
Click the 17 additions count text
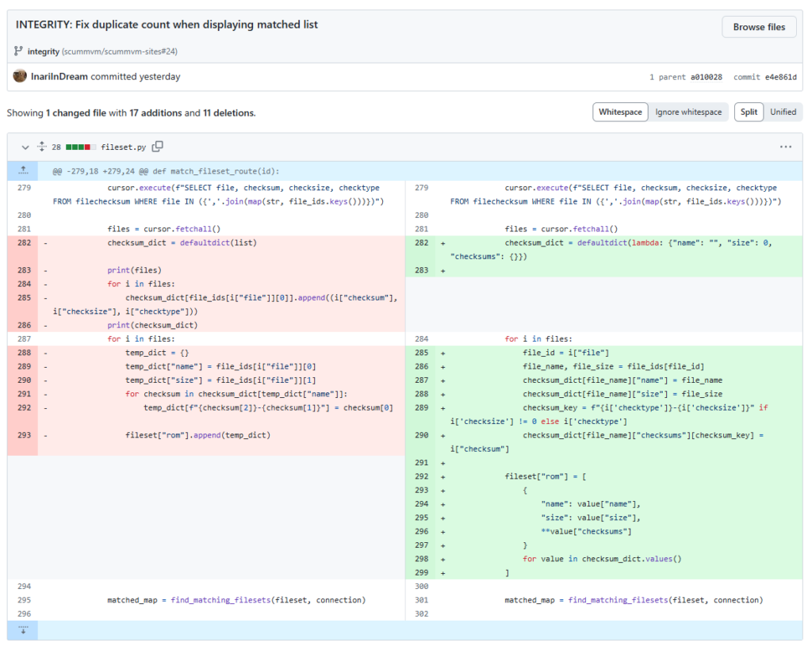pos(155,113)
